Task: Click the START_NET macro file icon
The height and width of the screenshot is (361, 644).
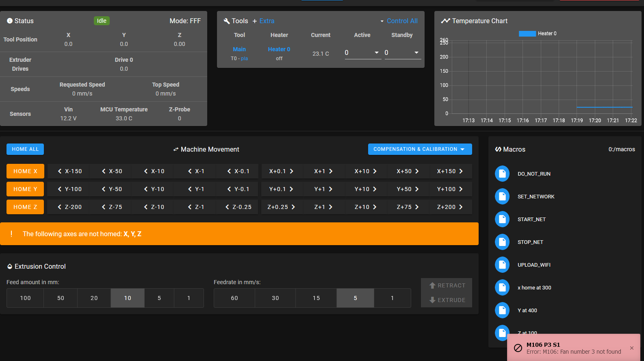Action: coord(502,219)
